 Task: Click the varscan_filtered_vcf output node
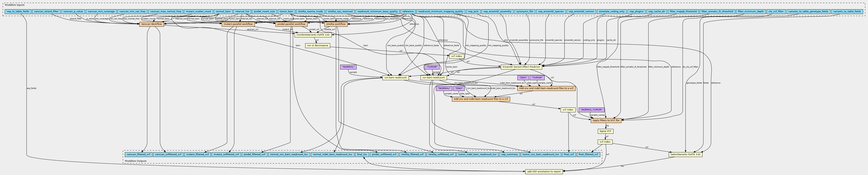(x=139, y=154)
